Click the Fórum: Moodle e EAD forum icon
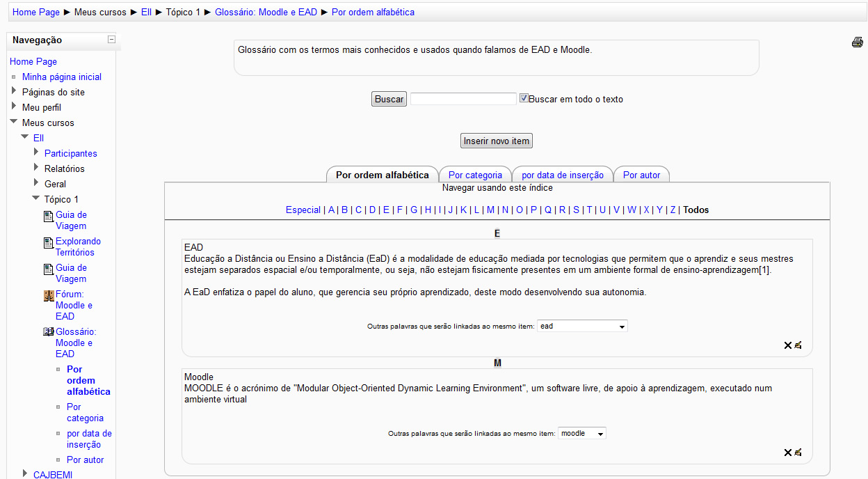 point(49,296)
